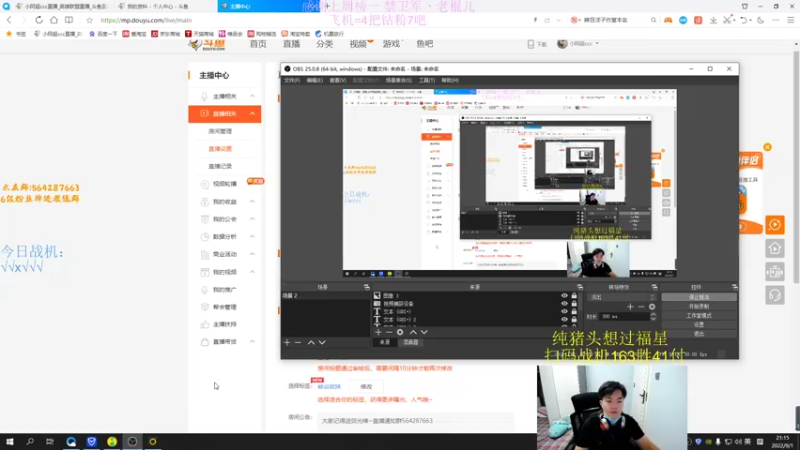
Task: Lock the 图像 3 source
Action: (x=574, y=295)
